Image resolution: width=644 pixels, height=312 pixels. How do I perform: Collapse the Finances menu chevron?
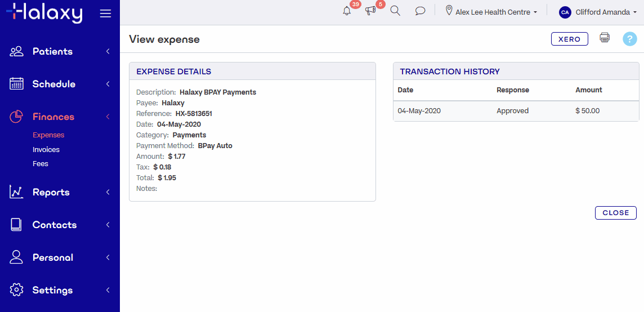[108, 117]
